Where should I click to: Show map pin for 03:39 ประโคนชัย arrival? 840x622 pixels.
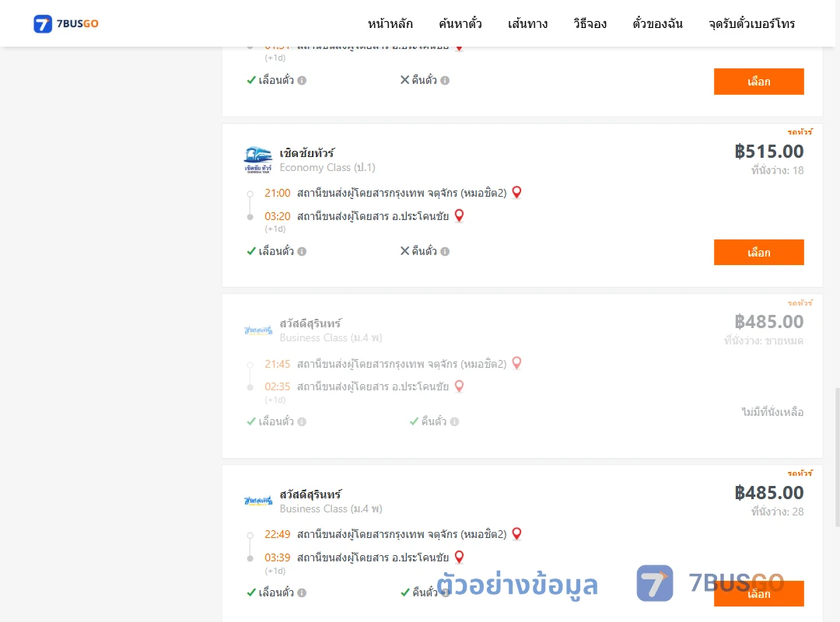click(x=459, y=557)
